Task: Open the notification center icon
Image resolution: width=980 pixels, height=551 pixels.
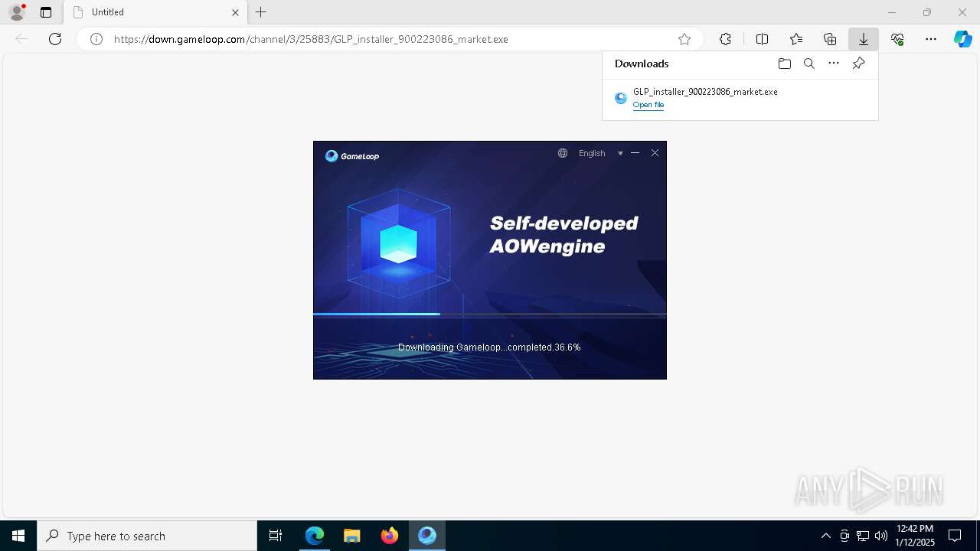Action: 955,536
